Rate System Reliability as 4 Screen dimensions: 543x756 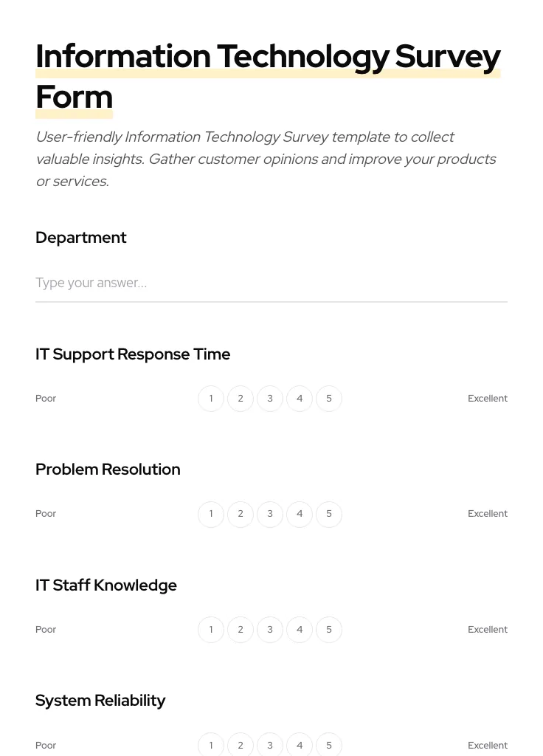tap(300, 745)
